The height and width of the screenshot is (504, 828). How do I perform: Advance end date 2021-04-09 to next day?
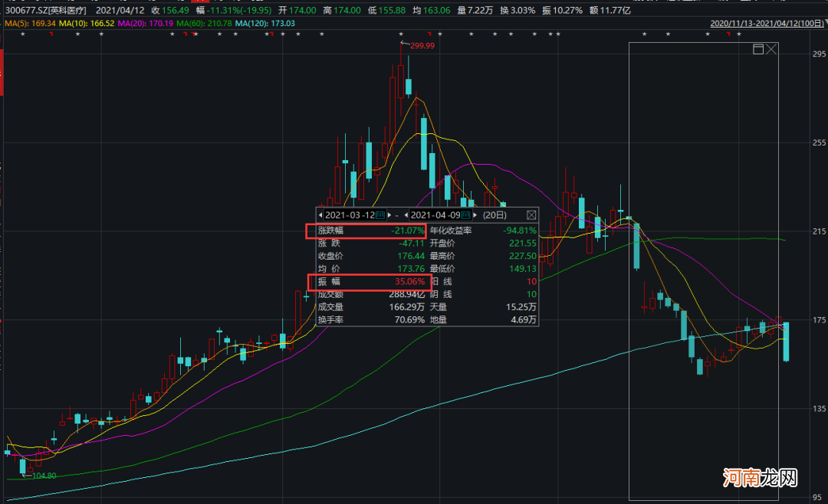click(475, 215)
